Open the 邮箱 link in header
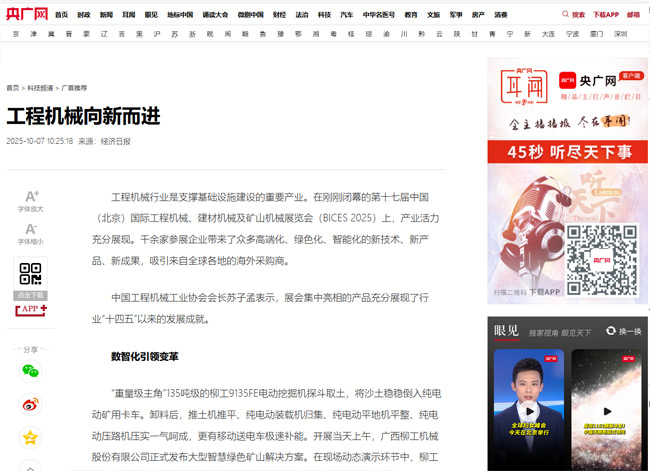This screenshot has width=650, height=471. pyautogui.click(x=637, y=15)
